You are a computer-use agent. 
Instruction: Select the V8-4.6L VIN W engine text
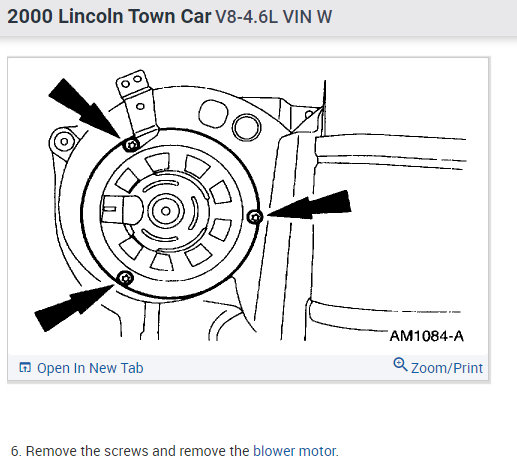(x=274, y=17)
